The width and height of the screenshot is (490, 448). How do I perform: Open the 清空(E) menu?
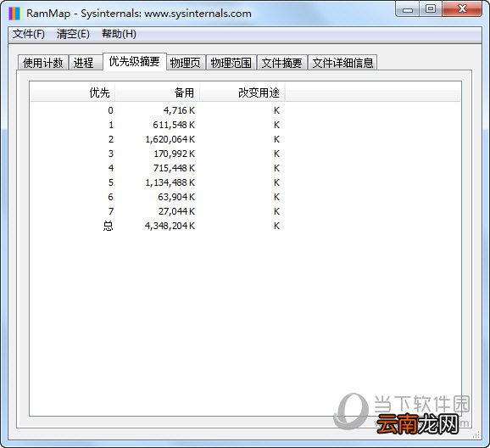tap(73, 34)
